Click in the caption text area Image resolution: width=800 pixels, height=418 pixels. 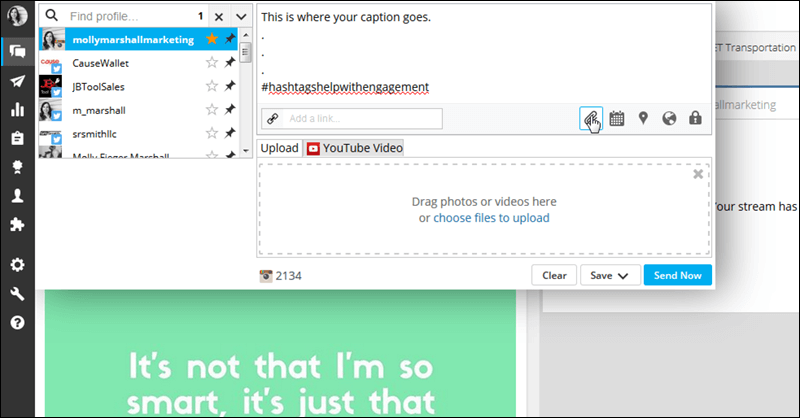(x=484, y=52)
